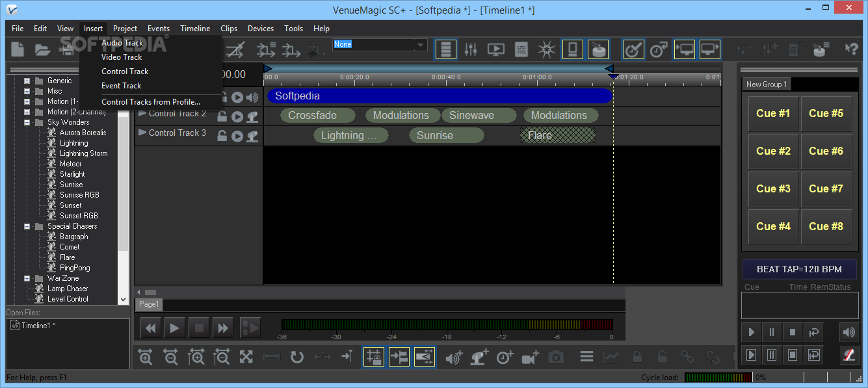Select Aurora Borealis effect

(83, 133)
